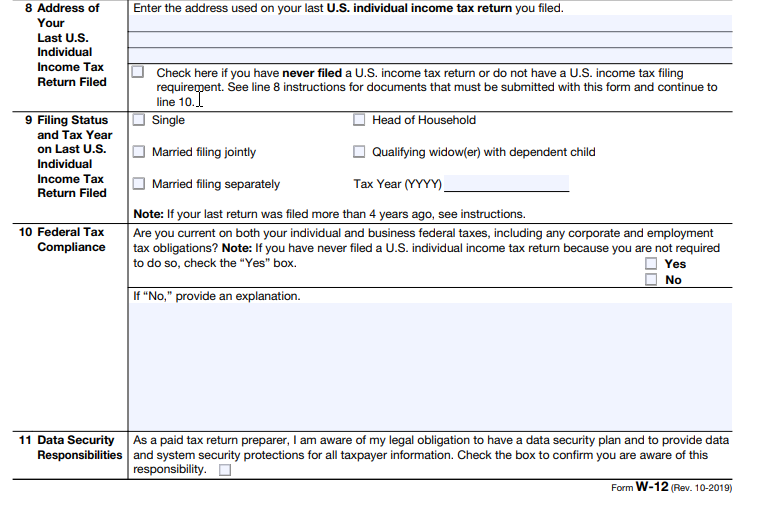The width and height of the screenshot is (769, 524).
Task: Click the "If No" explanation text area
Action: tap(430, 367)
